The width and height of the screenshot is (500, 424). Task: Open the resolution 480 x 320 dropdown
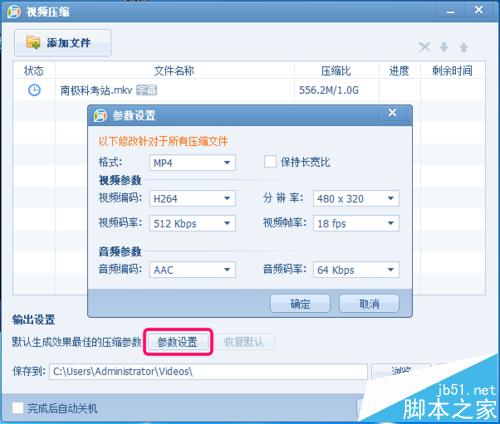pyautogui.click(x=356, y=199)
